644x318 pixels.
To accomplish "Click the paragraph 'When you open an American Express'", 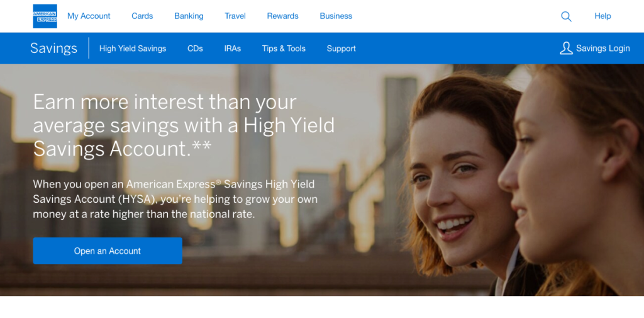I will click(175, 199).
